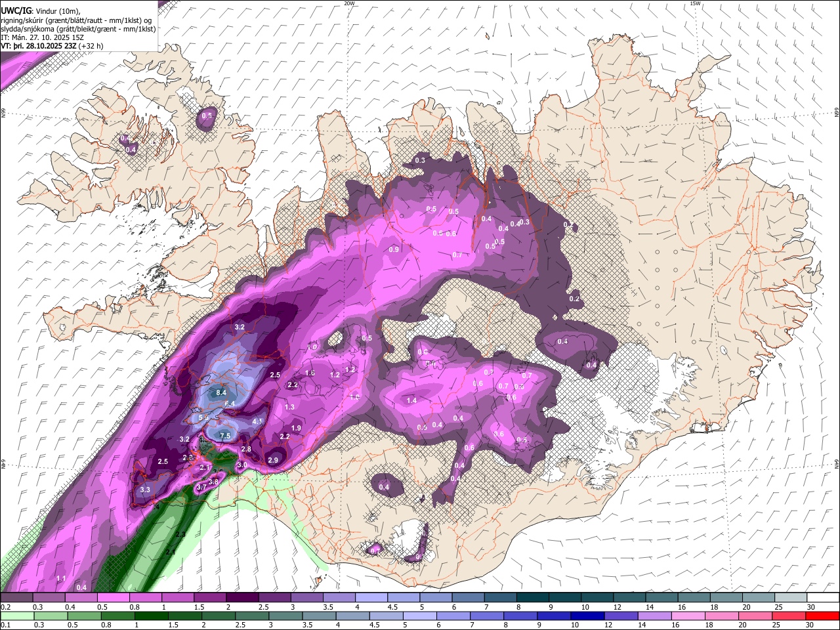Click the white 30 swatch on the snow scale
Screen dimensions: 840x630
[823, 597]
